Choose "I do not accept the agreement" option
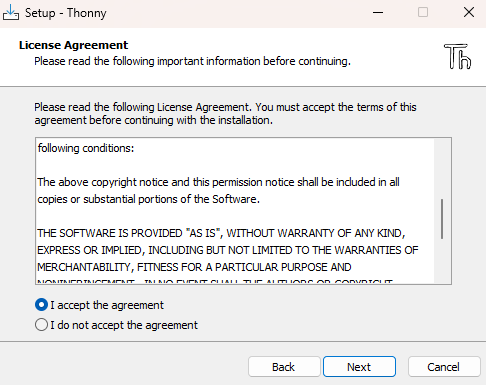 coord(41,325)
